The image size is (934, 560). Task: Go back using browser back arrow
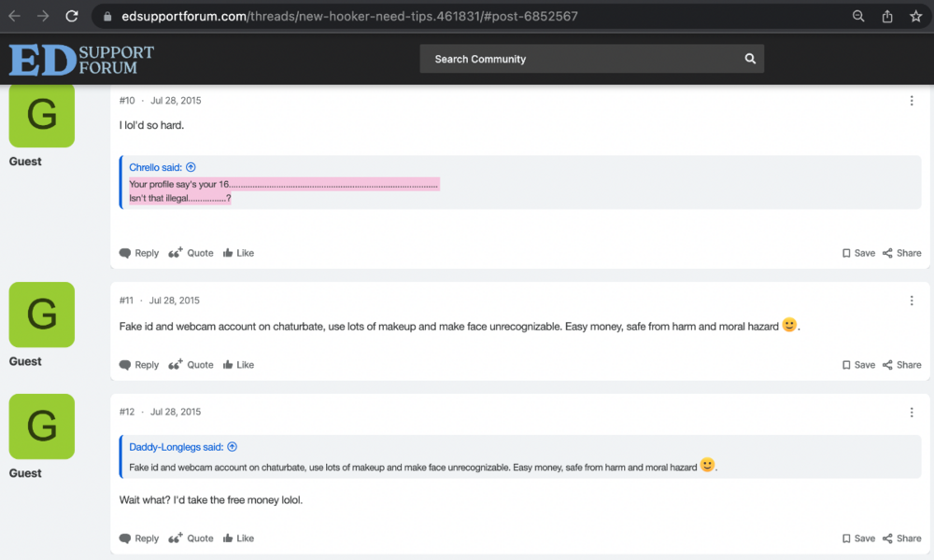14,16
